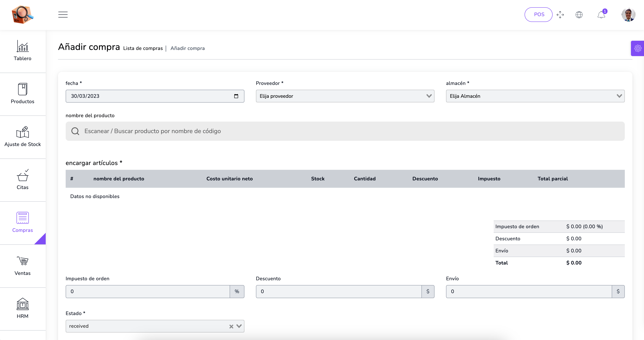Open the Estado received dropdown arrow
The height and width of the screenshot is (340, 644).
click(239, 326)
